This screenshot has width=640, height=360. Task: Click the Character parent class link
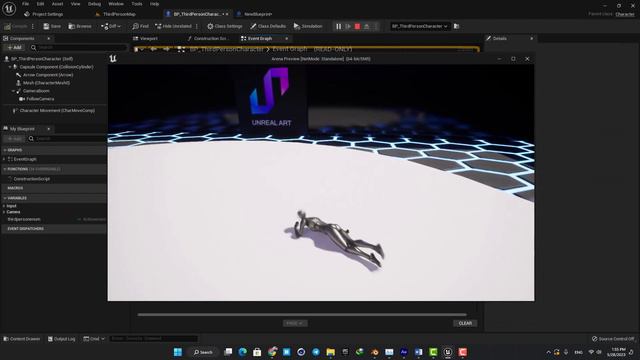(x=625, y=14)
